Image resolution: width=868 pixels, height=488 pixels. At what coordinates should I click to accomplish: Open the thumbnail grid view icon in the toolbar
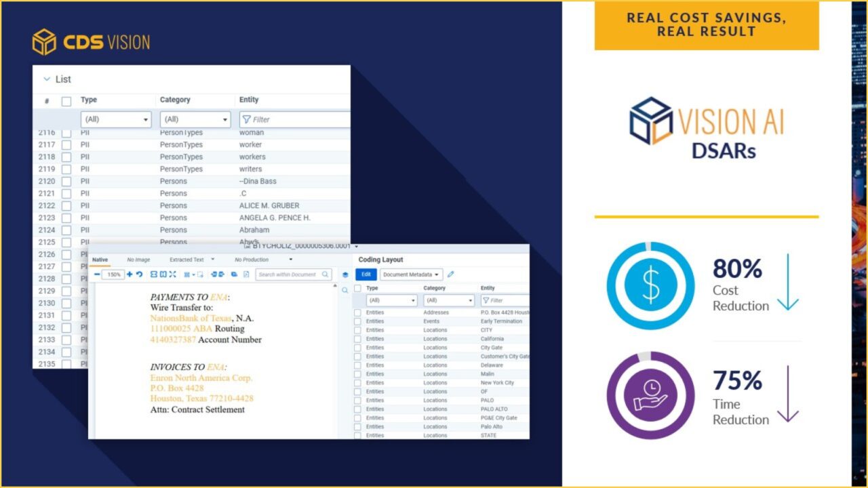coord(188,274)
